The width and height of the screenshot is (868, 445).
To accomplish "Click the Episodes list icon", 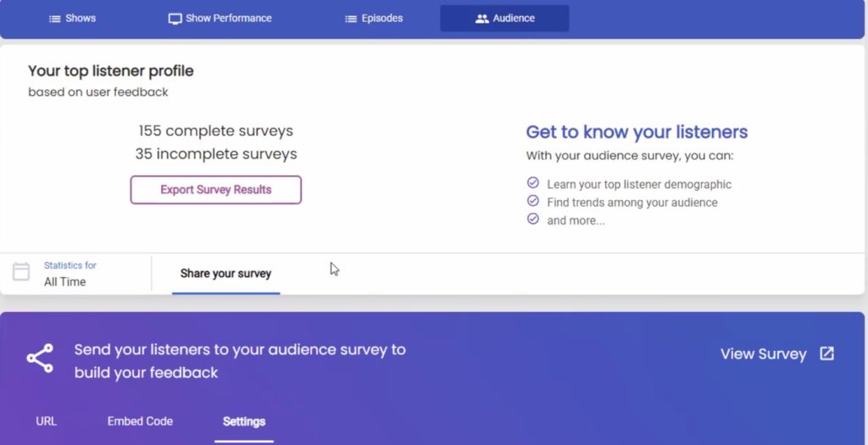I will (351, 19).
